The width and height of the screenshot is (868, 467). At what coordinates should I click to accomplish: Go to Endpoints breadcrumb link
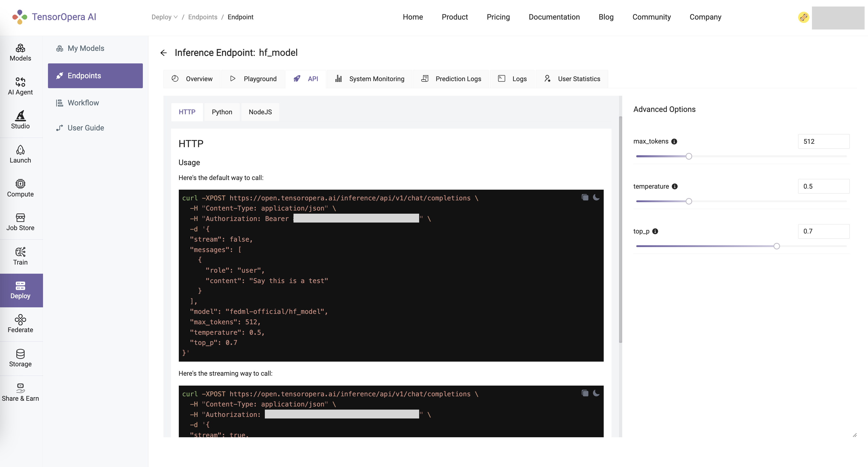click(203, 17)
